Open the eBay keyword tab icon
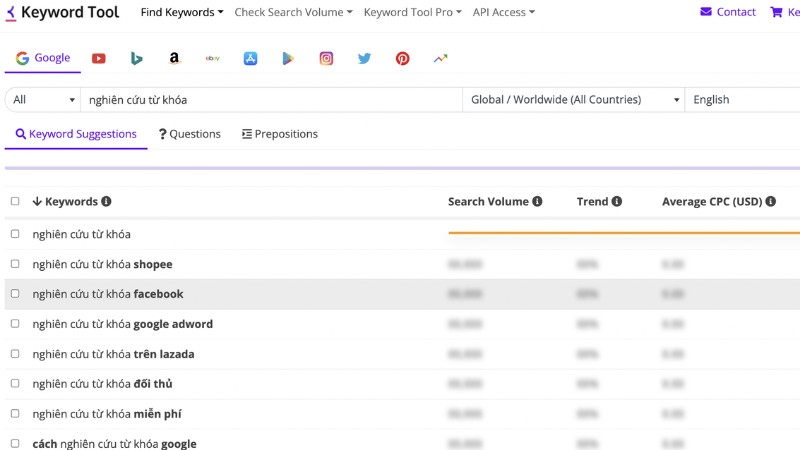 [x=212, y=59]
